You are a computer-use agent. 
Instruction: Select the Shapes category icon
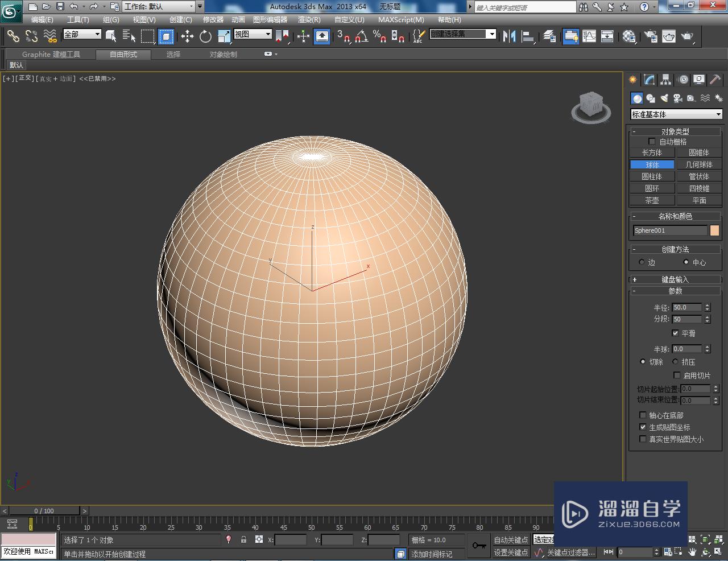tap(651, 98)
